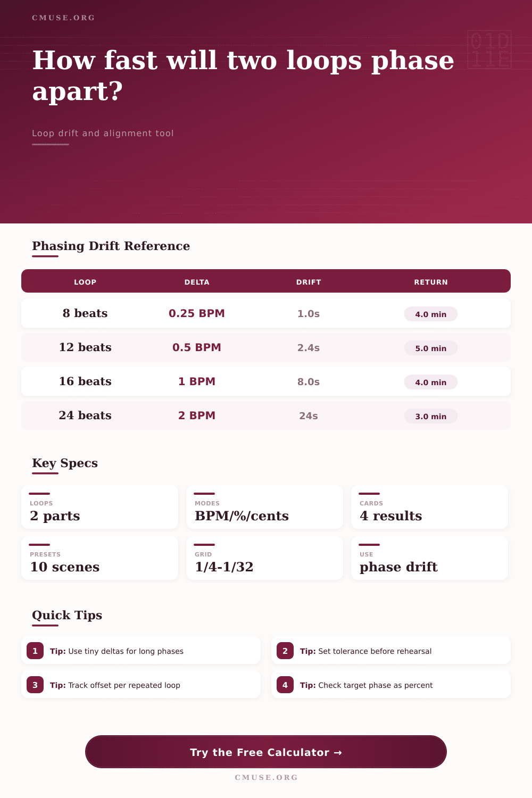532x798 pixels.
Task: Click the 24 beats row label
Action: click(85, 415)
